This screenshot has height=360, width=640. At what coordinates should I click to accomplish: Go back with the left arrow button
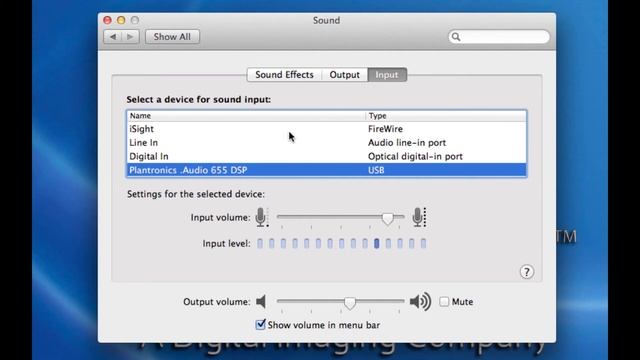point(113,37)
